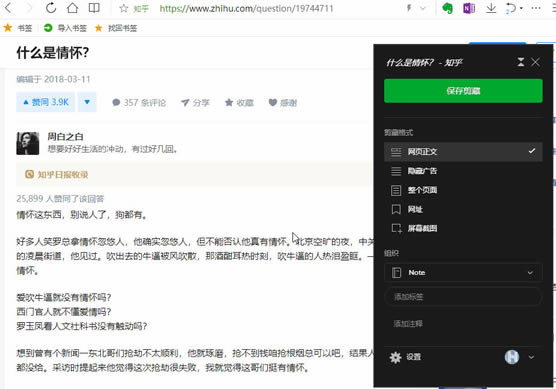The width and height of the screenshot is (556, 389).
Task: Click the 什么是情怀? - 知乎 clip title
Action: [424, 63]
